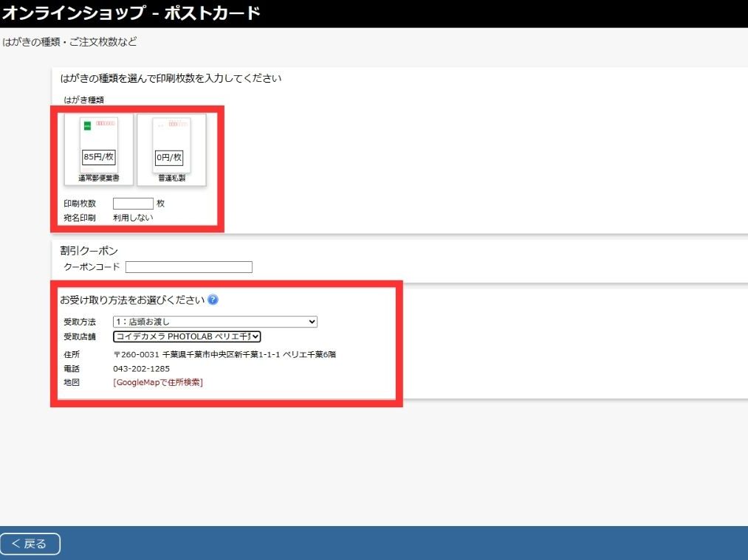Click the 85円/枚 price tag

98,157
